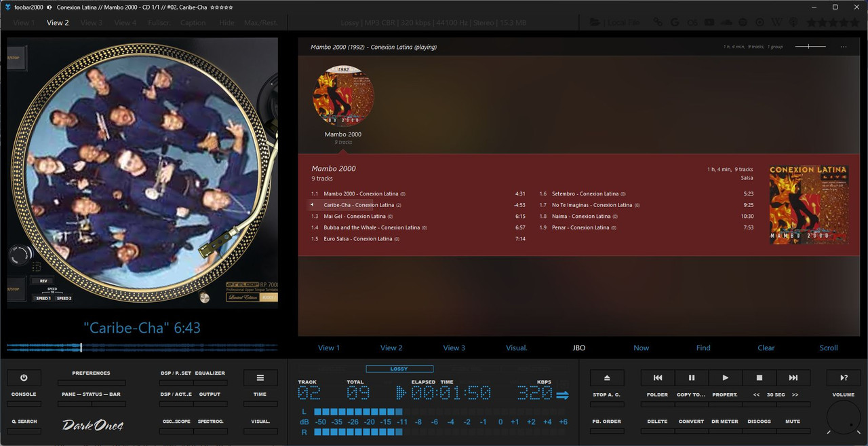
Task: Switch to View 3 below the playlist
Action: [x=454, y=348]
